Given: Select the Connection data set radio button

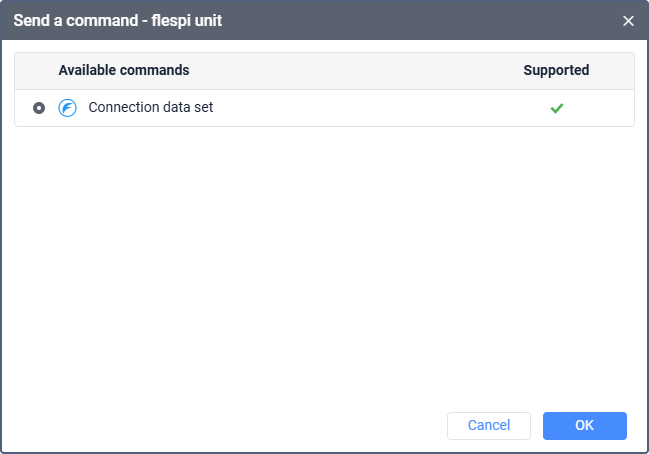Looking at the screenshot, I should click(39, 108).
